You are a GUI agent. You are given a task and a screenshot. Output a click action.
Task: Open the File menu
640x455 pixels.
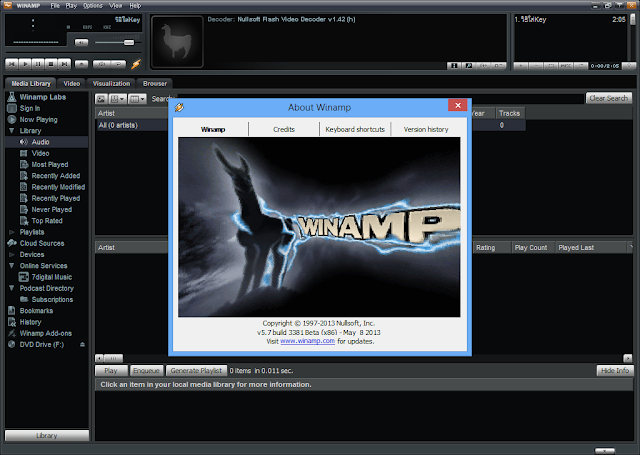55,6
